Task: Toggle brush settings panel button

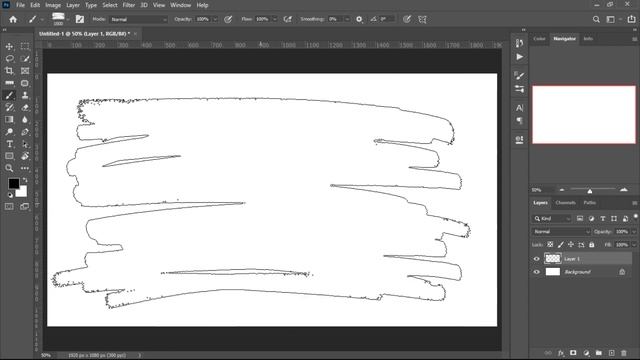Action: point(80,19)
